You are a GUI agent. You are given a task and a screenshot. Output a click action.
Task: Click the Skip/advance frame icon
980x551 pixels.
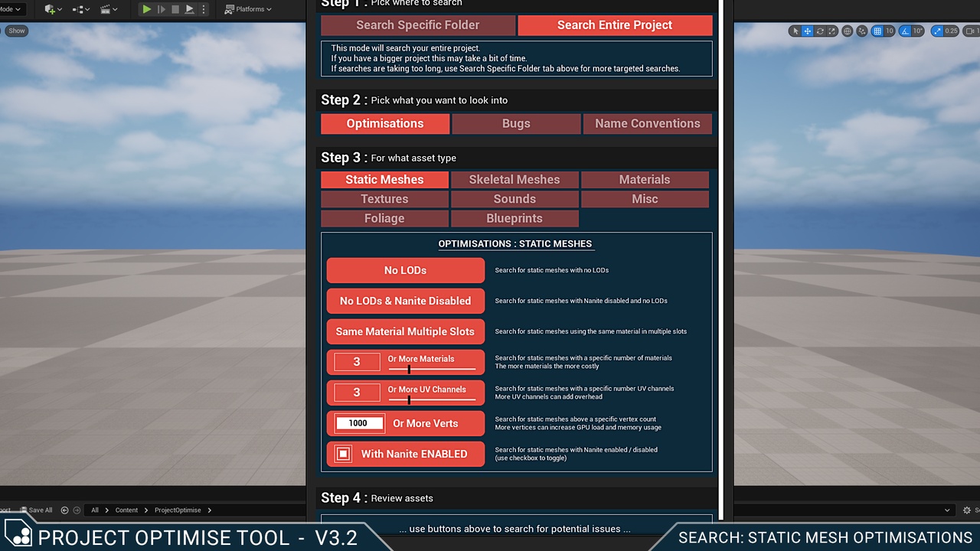(x=161, y=9)
